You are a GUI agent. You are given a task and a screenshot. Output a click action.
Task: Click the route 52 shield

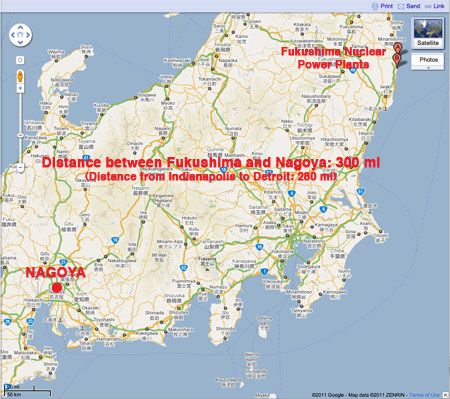point(183,268)
